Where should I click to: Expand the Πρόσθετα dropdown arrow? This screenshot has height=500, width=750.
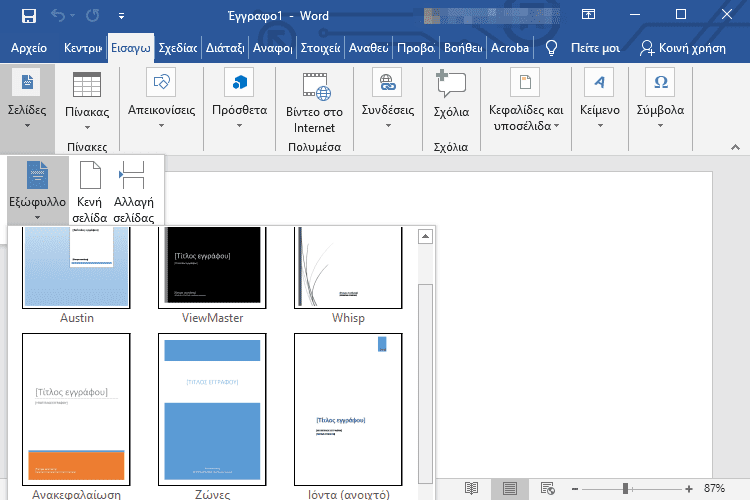tap(240, 126)
